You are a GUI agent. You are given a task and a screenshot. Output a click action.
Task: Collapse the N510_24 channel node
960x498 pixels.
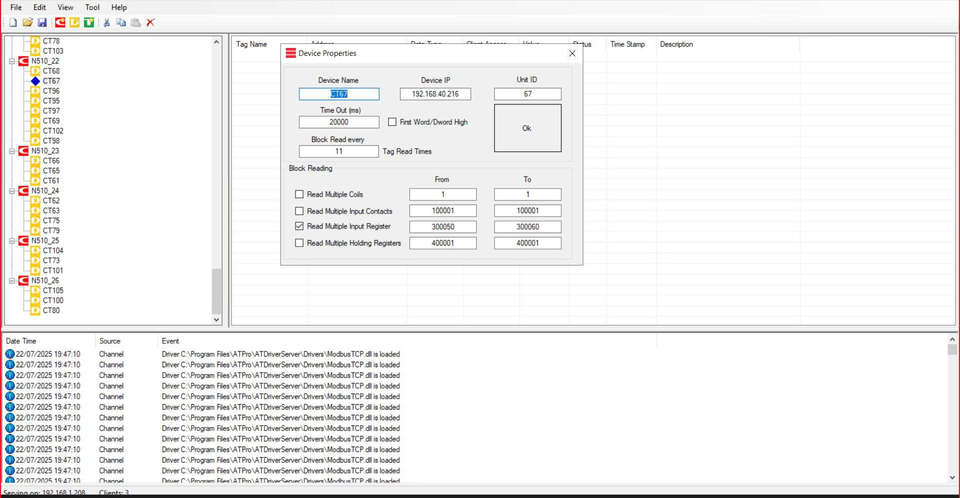11,191
